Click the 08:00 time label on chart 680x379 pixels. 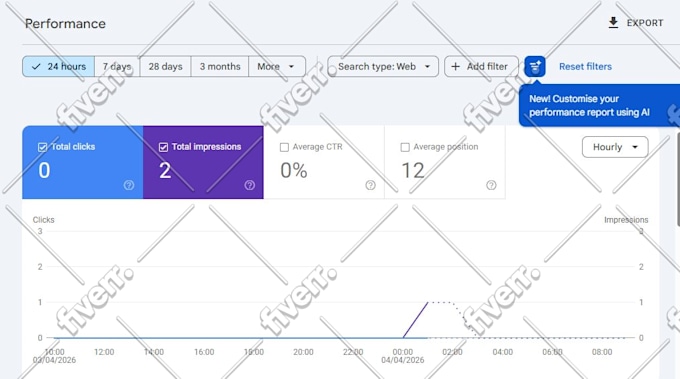[x=602, y=352]
